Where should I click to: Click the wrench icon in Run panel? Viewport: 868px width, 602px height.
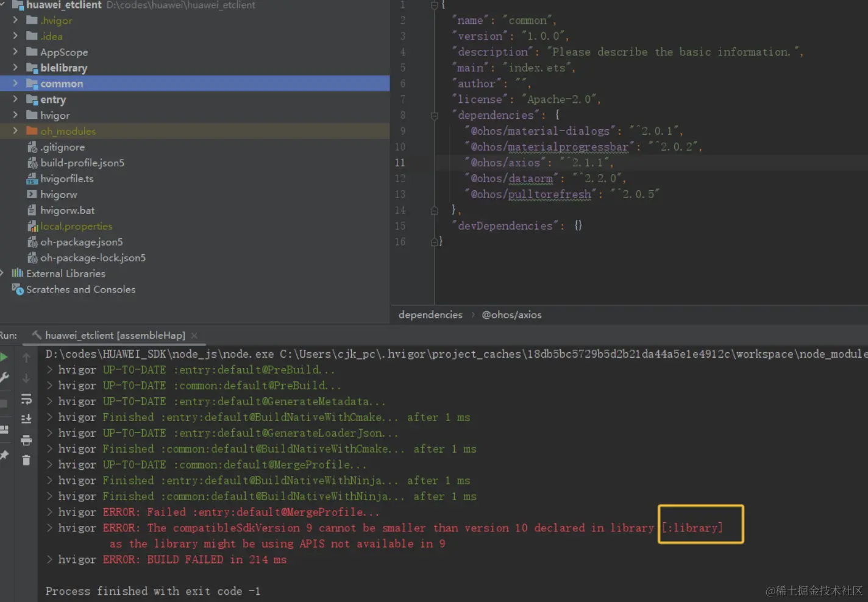pyautogui.click(x=4, y=378)
